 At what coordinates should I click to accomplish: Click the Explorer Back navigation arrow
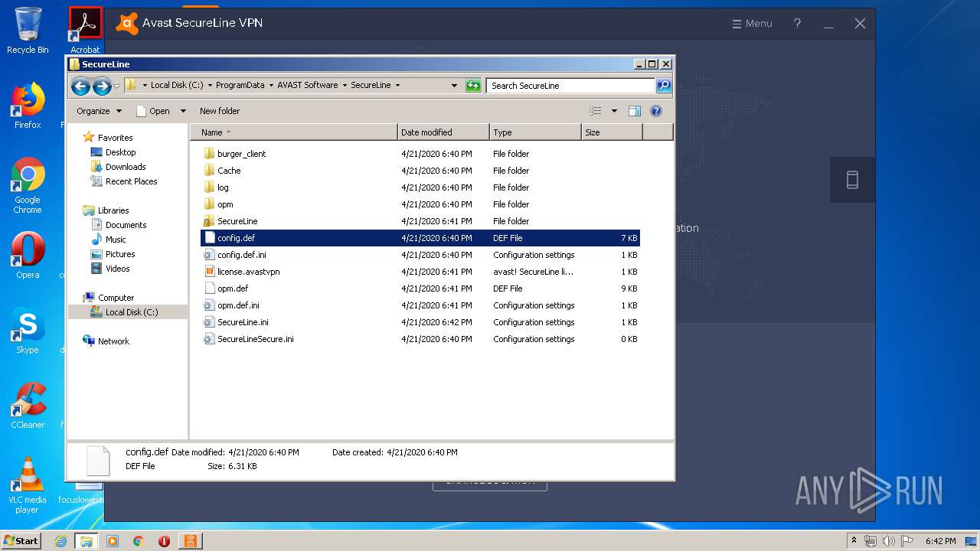(x=80, y=86)
